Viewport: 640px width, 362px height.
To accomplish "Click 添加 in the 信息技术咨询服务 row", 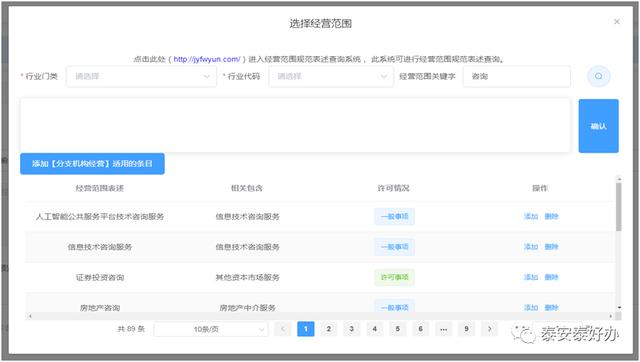I will [531, 247].
